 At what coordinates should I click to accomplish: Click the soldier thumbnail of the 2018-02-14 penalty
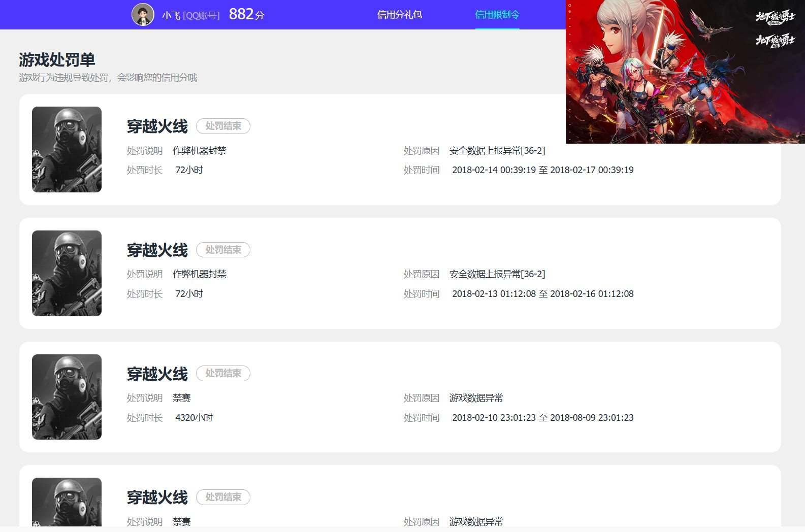(x=67, y=149)
